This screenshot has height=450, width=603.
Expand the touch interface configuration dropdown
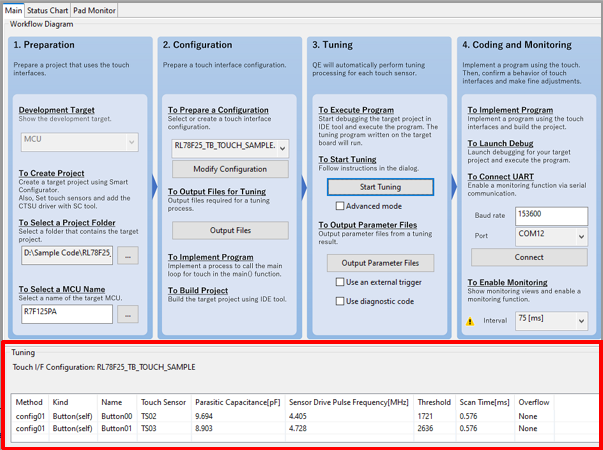(229, 148)
